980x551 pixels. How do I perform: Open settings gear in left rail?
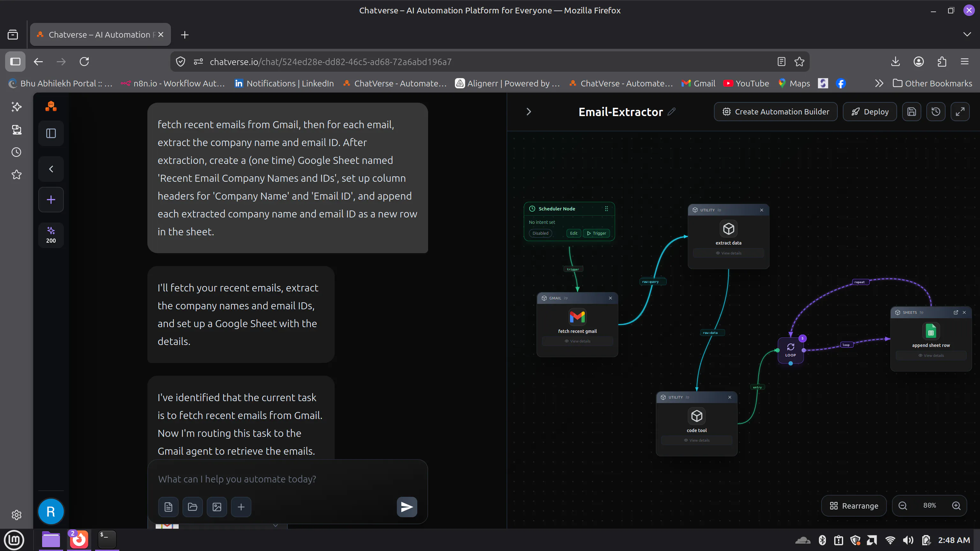(16, 515)
